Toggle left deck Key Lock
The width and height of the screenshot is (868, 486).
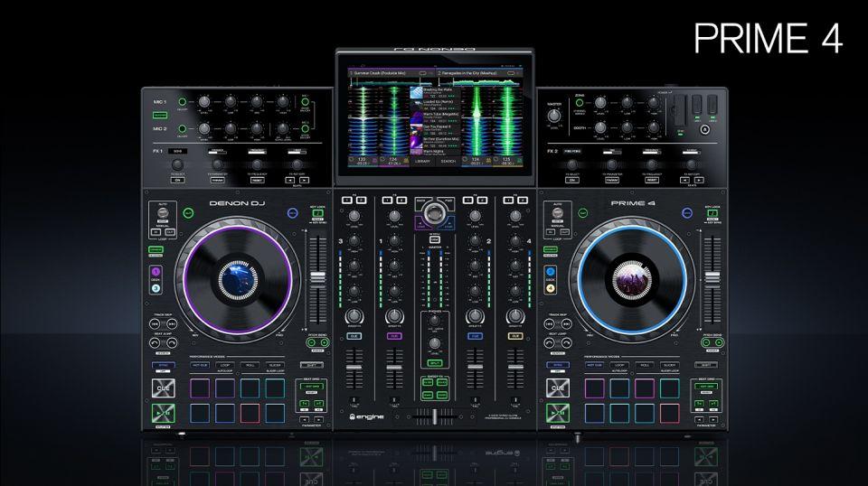(317, 213)
